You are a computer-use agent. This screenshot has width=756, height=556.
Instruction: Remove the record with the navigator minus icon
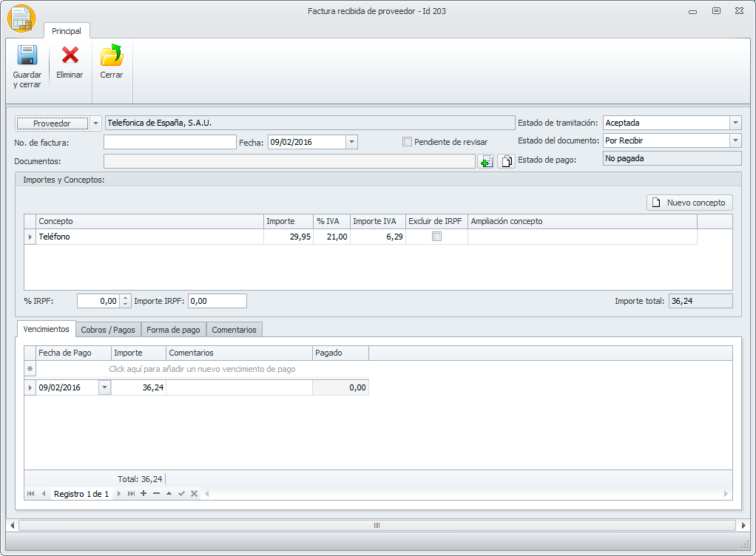[156, 494]
